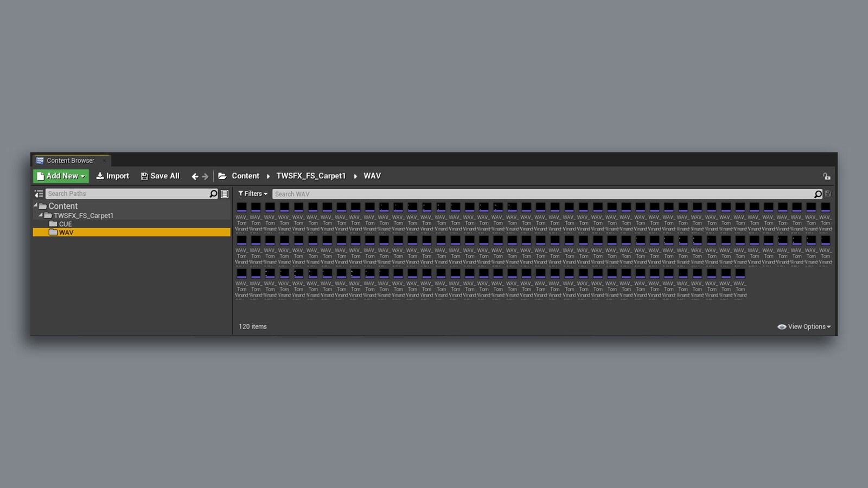Close the Content Browser tab
This screenshot has width=868, height=488.
tap(104, 160)
